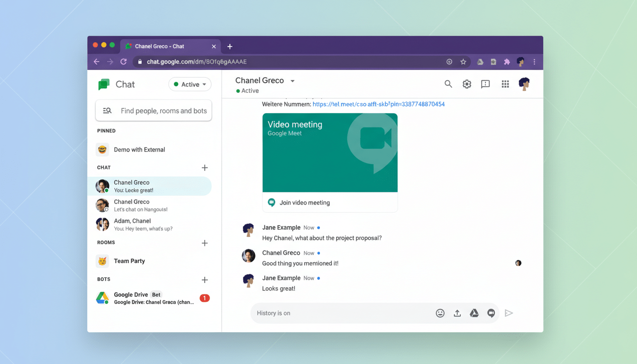This screenshot has width=637, height=364.
Task: Create a room with plus button
Action: (x=205, y=243)
